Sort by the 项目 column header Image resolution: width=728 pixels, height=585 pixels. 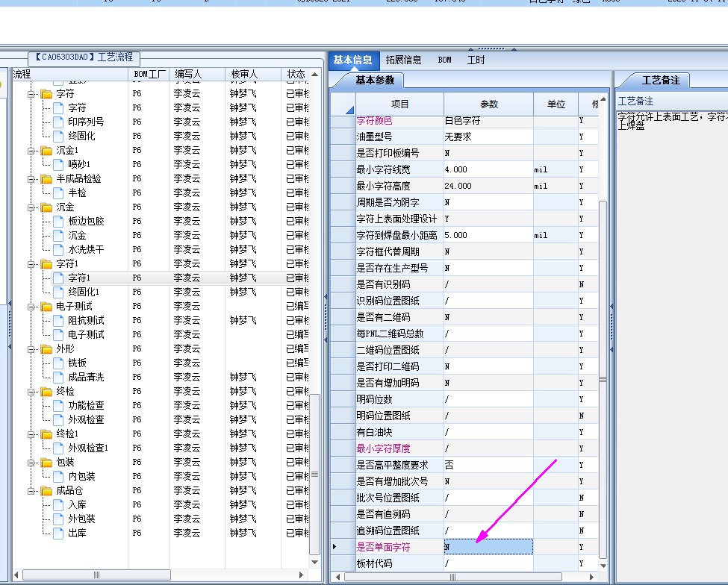[399, 104]
